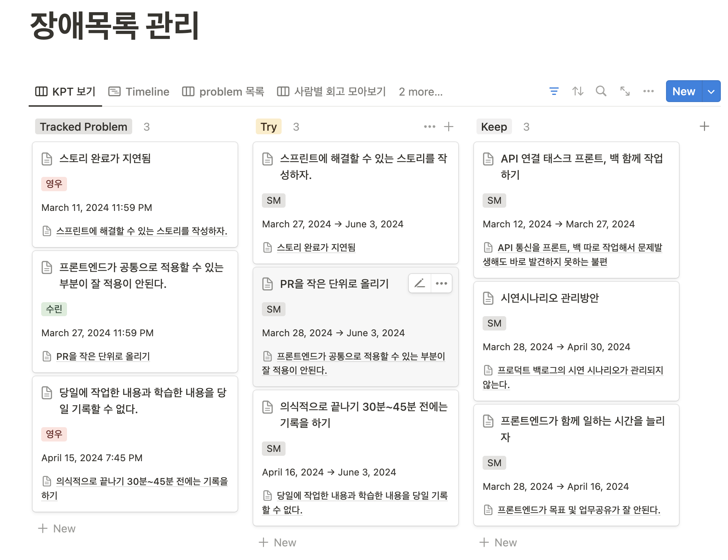728x560 pixels.
Task: Open the New button dropdown chevron
Action: point(711,91)
